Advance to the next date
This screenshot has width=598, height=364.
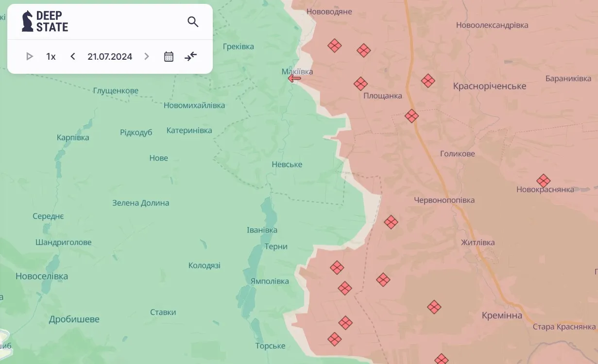point(147,56)
